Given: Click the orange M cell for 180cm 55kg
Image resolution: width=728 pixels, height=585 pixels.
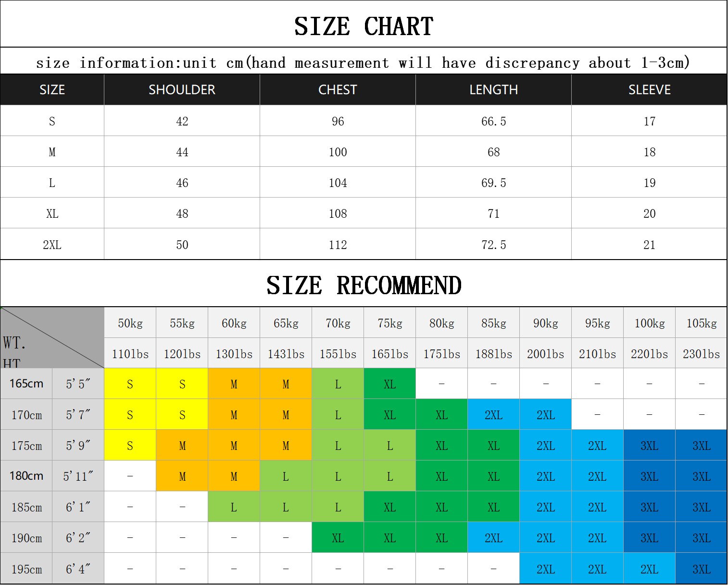Looking at the screenshot, I should 182,476.
